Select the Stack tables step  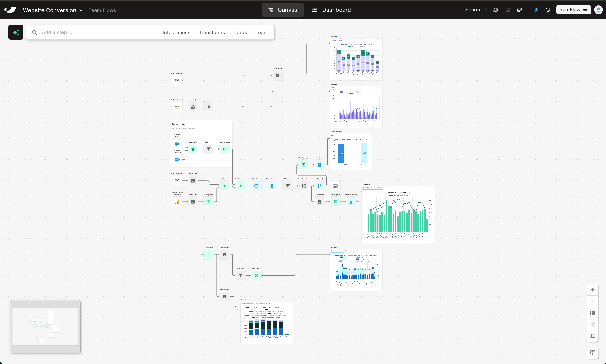coord(193,149)
